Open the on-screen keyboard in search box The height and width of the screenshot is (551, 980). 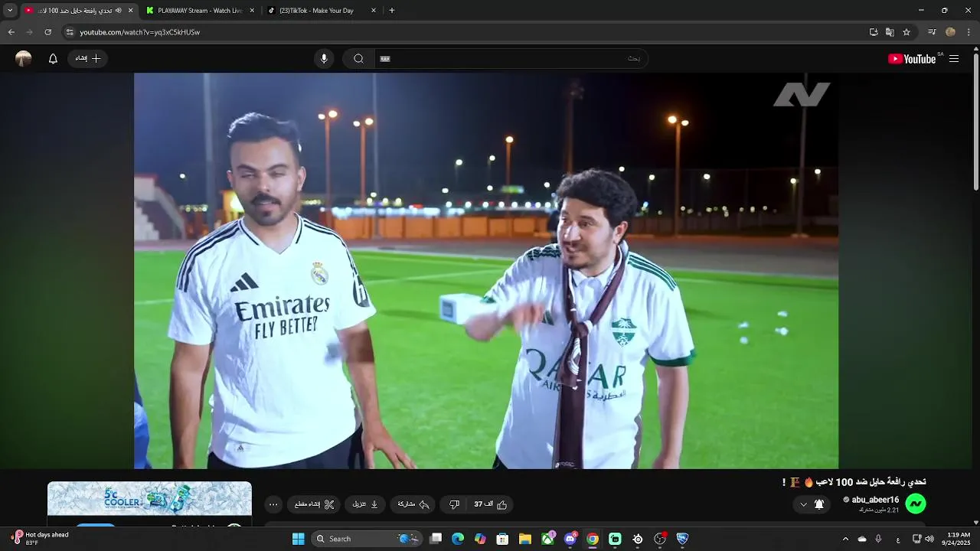coord(385,59)
